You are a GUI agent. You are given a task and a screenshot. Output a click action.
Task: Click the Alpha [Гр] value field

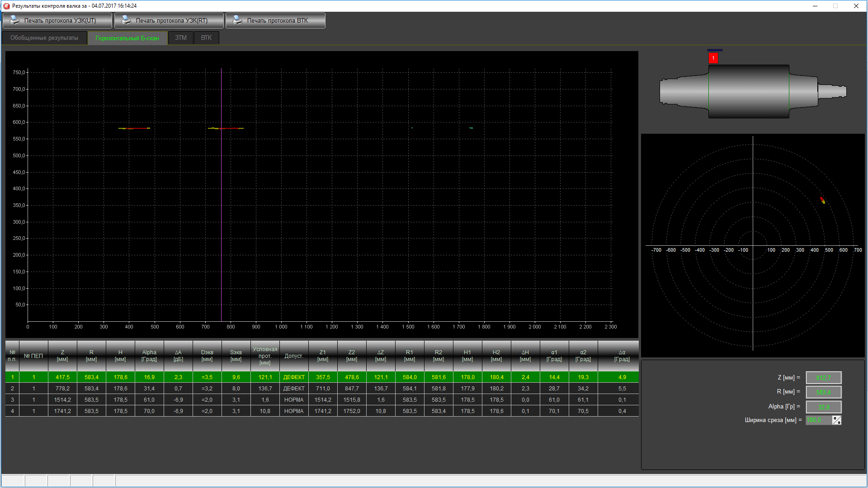click(x=824, y=407)
